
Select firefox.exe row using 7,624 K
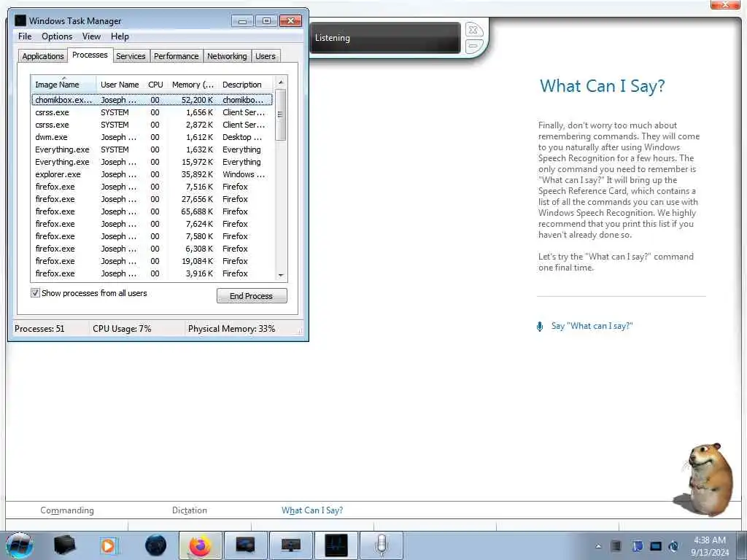click(152, 224)
